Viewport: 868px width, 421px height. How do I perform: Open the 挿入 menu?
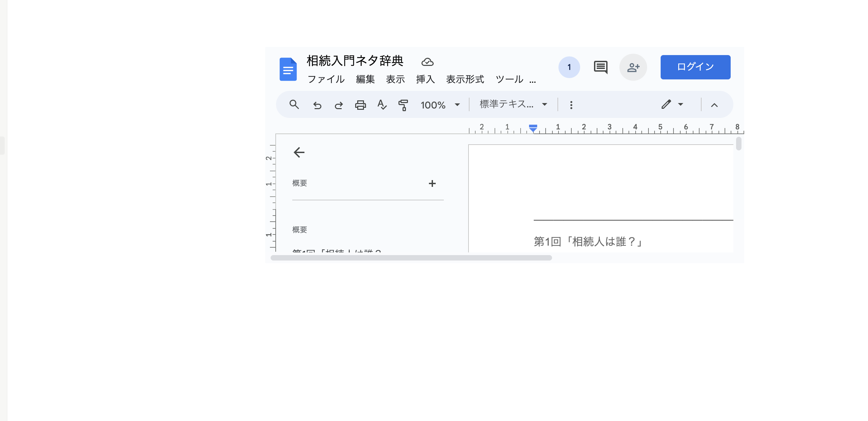[x=425, y=79]
